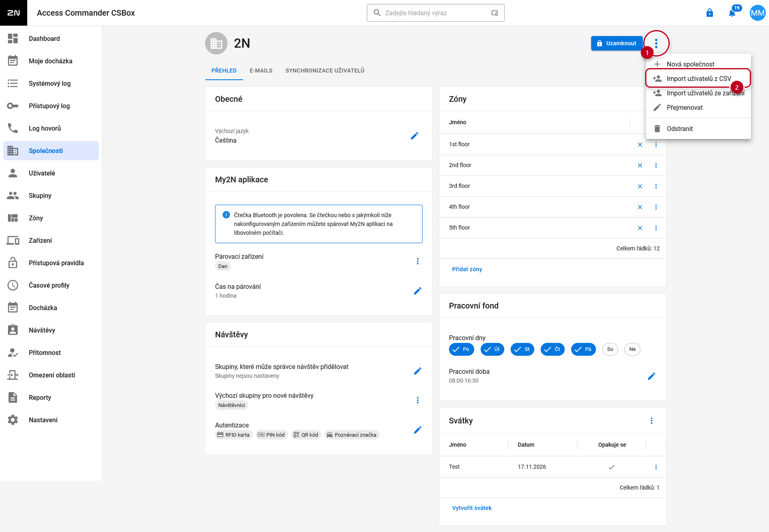Remove the 2nd floor zone
The width and height of the screenshot is (769, 532).
(x=640, y=165)
